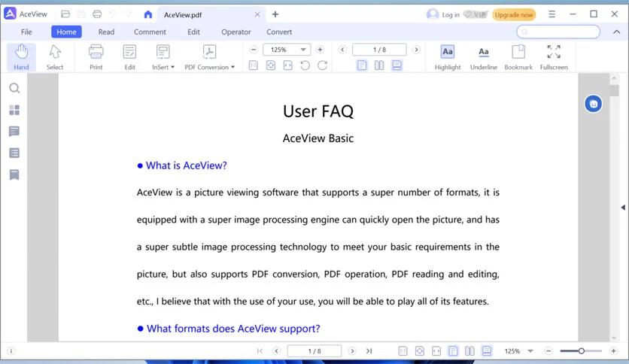Zoom in using the ribbon plus button
Viewport: 629px width, 364px height.
[320, 50]
